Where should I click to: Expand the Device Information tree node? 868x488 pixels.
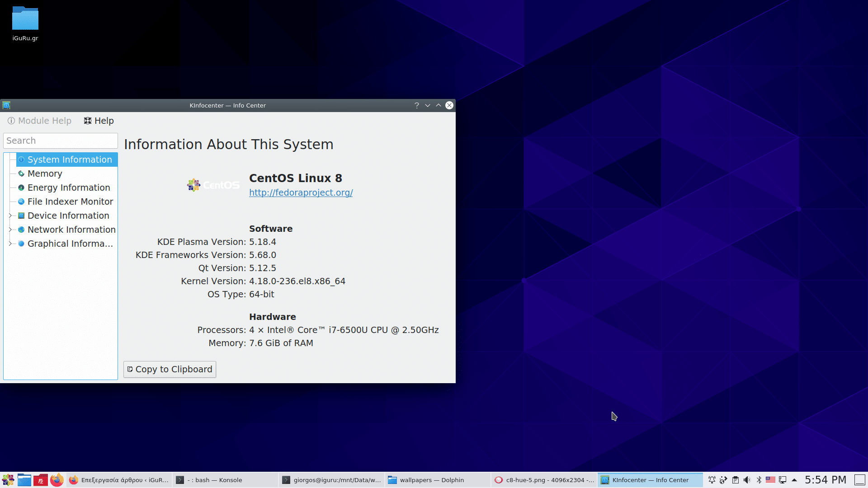pos(10,216)
